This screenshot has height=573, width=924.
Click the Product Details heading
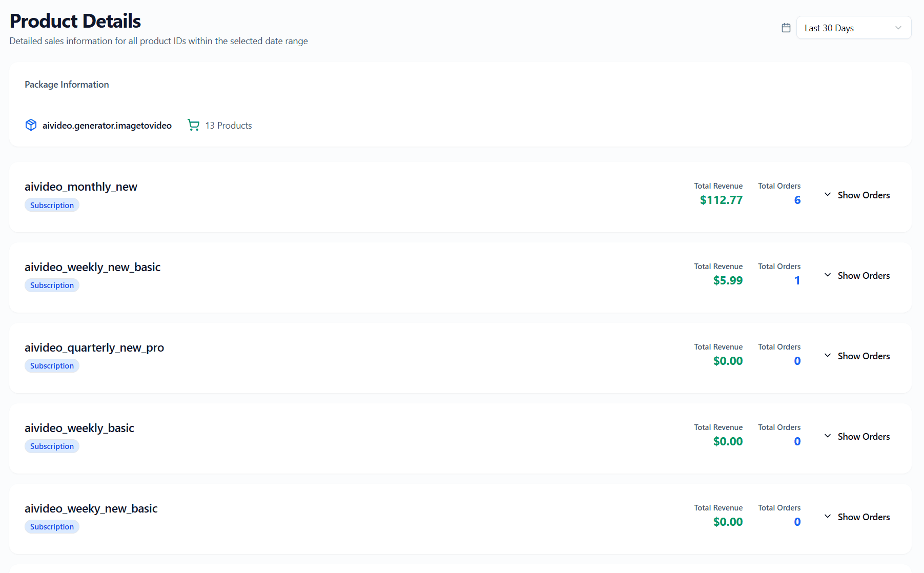pos(75,21)
